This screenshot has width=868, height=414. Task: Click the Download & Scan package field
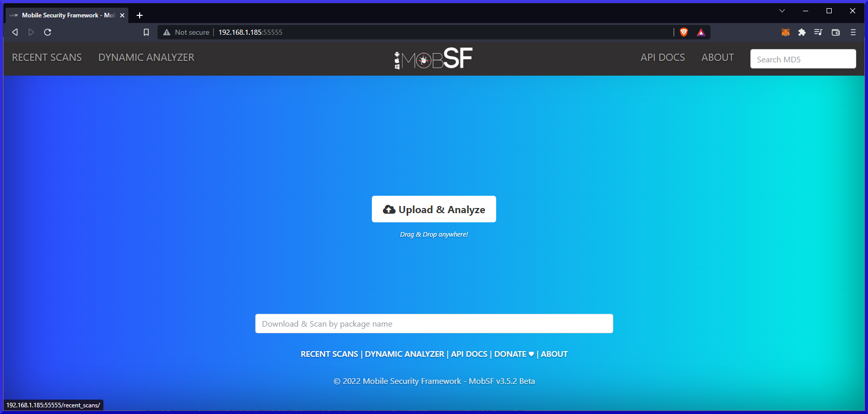click(x=434, y=324)
